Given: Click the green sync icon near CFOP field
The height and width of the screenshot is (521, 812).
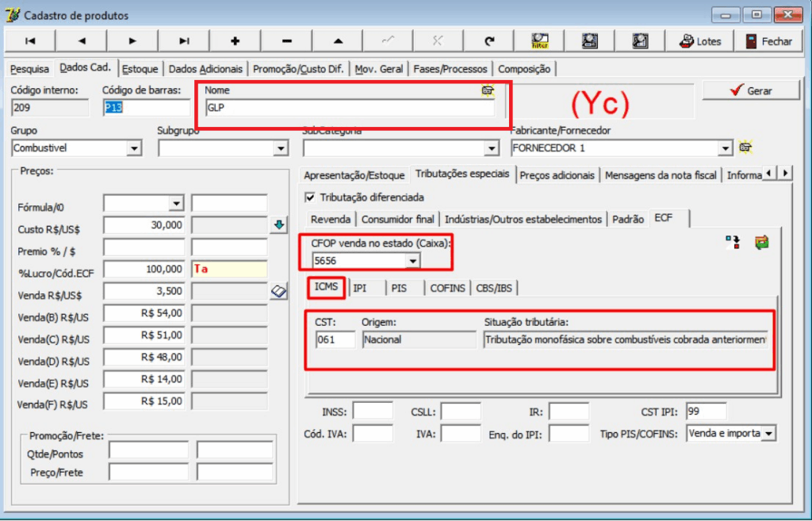Looking at the screenshot, I should [x=761, y=242].
